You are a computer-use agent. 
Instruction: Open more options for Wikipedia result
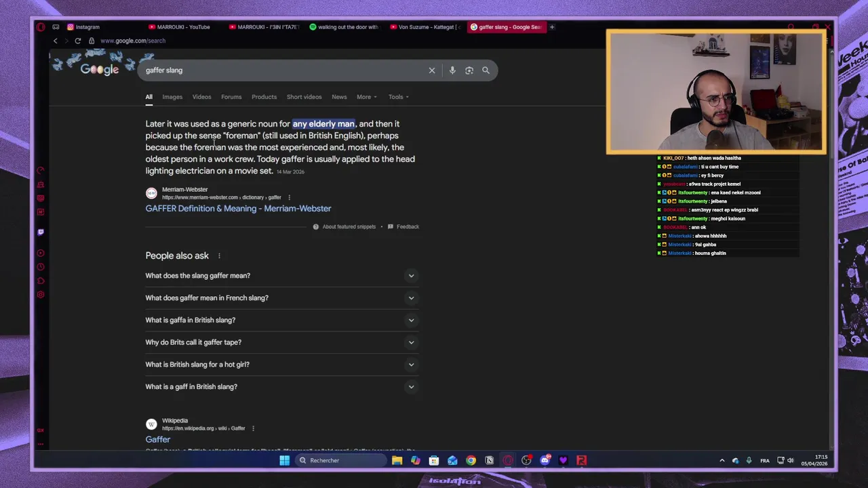253,428
